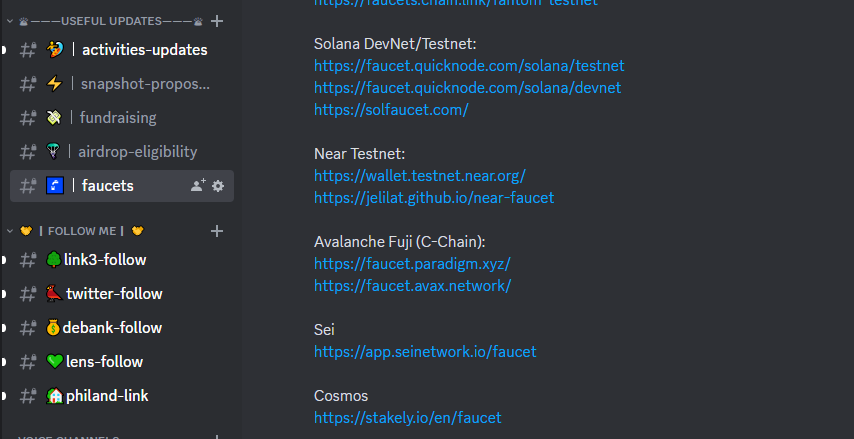Open the stakely.io Cosmos faucet link

pyautogui.click(x=407, y=418)
